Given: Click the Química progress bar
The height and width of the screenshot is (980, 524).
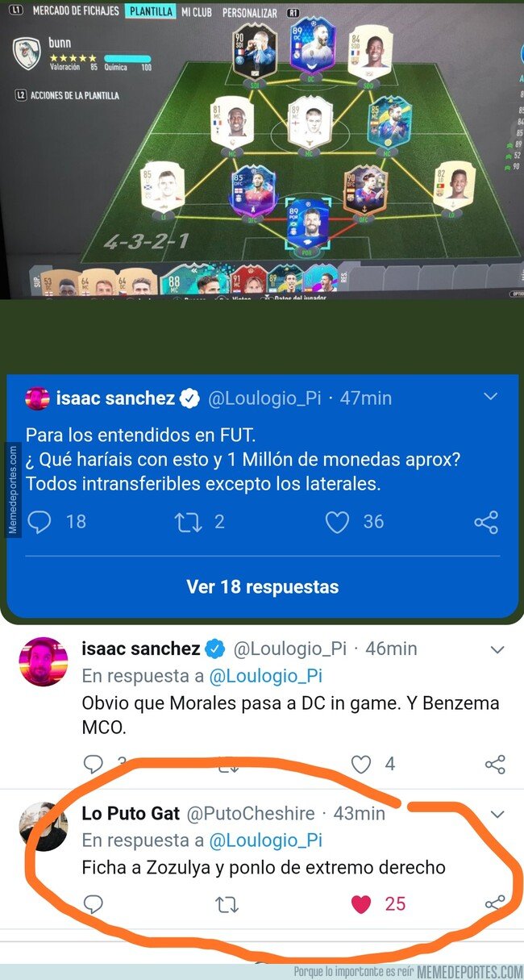Looking at the screenshot, I should coord(127,58).
